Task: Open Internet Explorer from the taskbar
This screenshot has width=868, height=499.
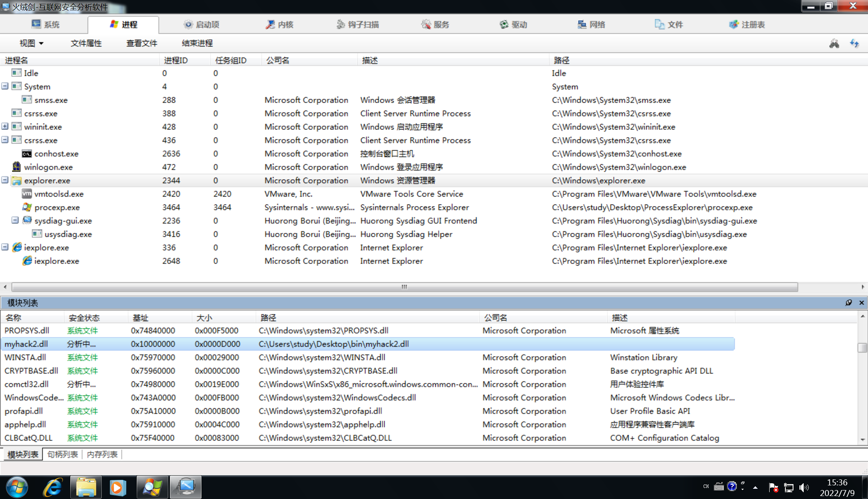Action: pyautogui.click(x=53, y=487)
